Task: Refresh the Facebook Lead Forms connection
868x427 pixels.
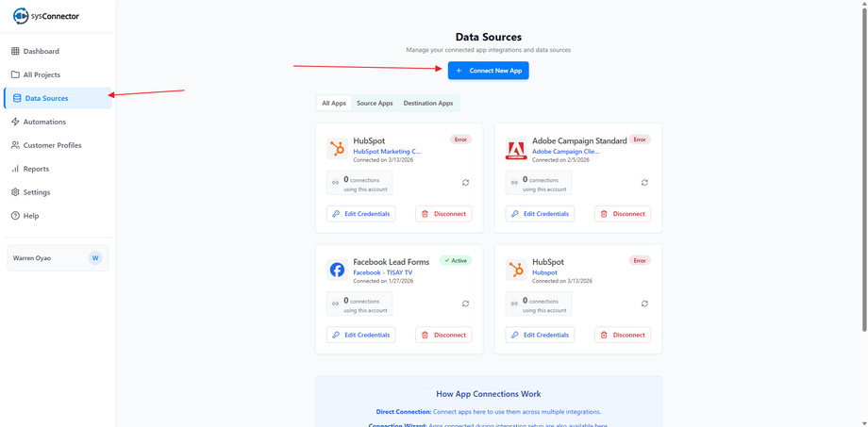Action: click(465, 304)
